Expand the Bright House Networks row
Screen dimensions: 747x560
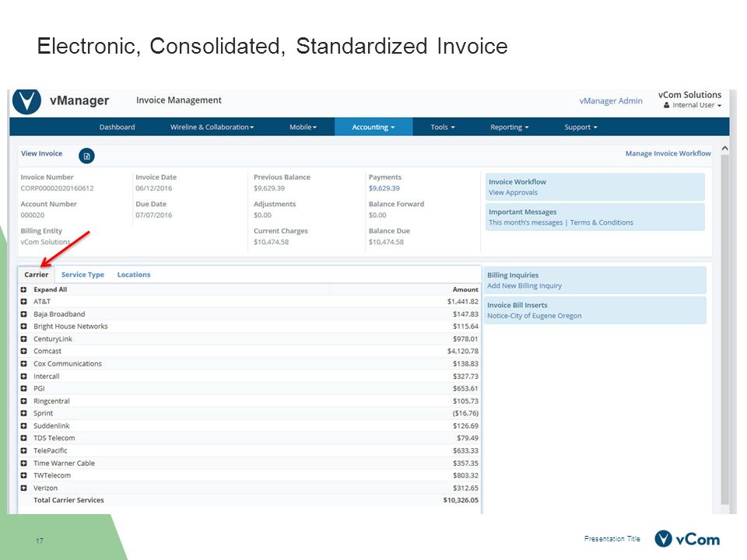point(23,327)
